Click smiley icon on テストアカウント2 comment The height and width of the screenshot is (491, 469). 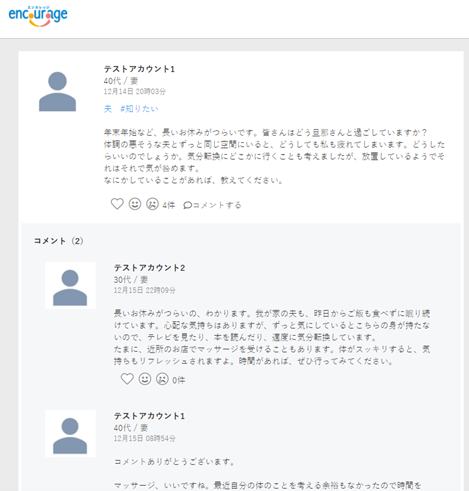(145, 379)
